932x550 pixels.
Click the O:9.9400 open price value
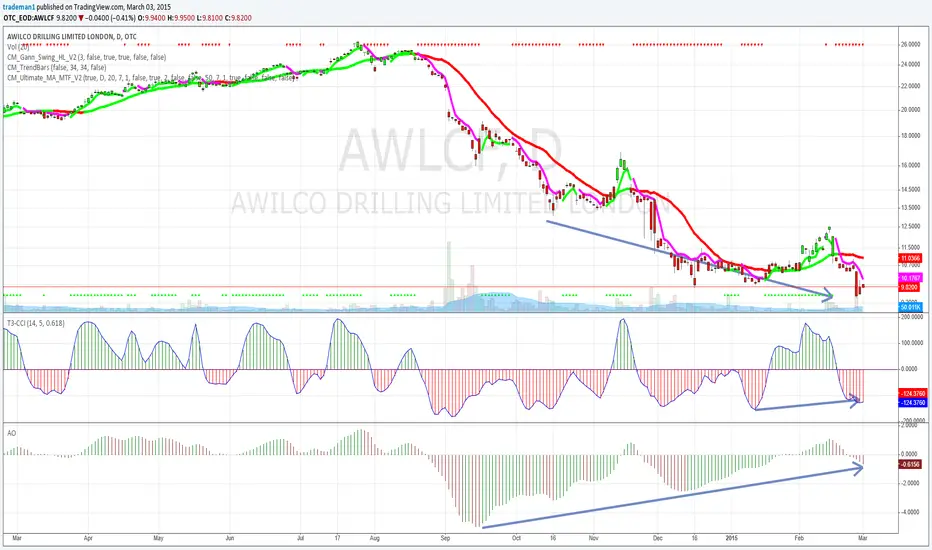152,18
